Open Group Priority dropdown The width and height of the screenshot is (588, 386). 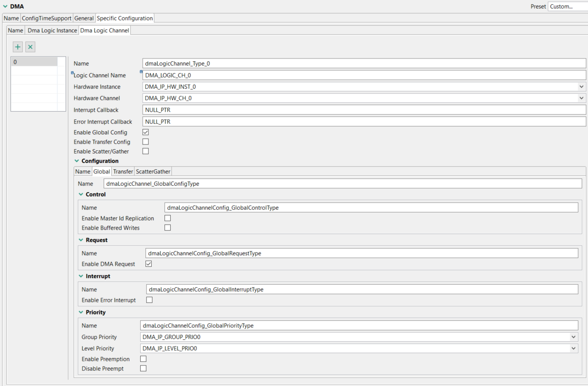pos(574,337)
